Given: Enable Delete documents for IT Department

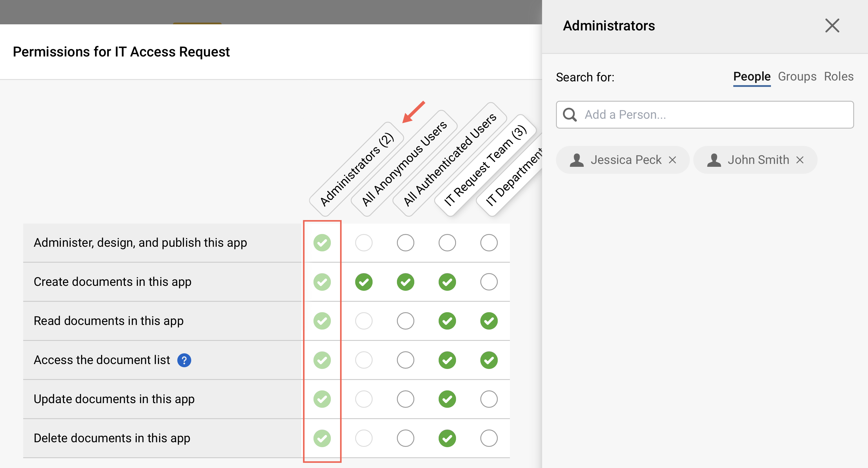Looking at the screenshot, I should (489, 438).
